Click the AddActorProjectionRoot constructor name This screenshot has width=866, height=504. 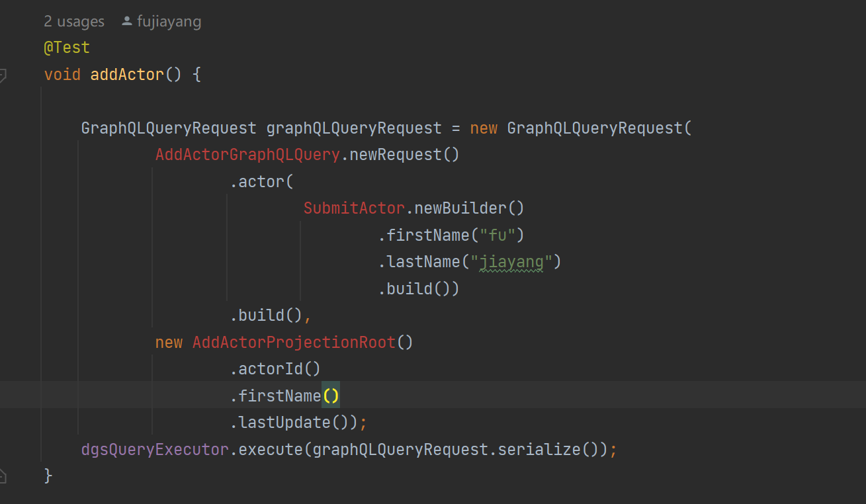click(x=294, y=343)
